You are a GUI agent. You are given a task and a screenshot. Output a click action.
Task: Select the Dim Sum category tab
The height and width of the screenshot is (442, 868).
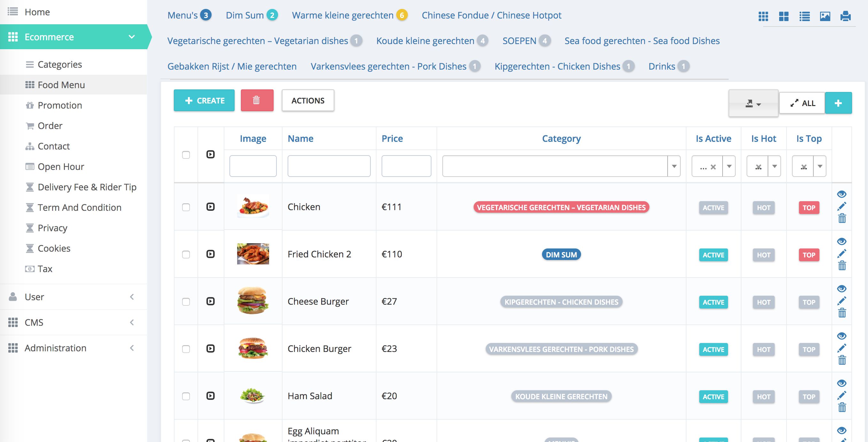pos(252,15)
